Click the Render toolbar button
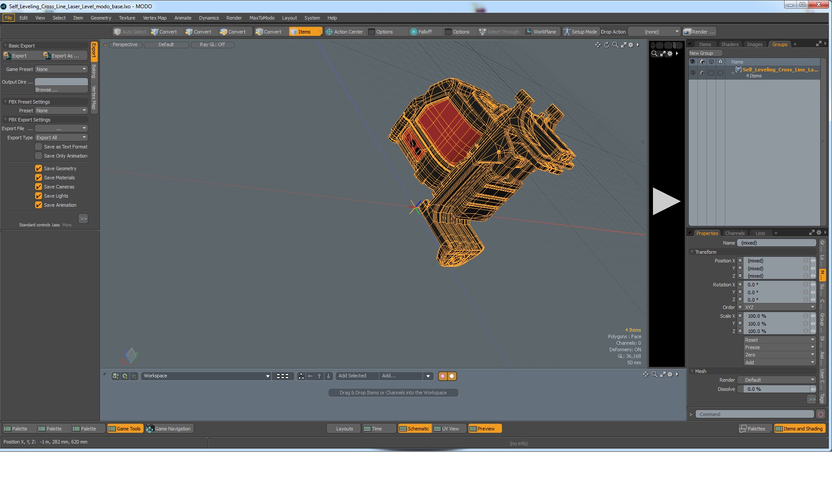The height and width of the screenshot is (504, 832). click(699, 32)
